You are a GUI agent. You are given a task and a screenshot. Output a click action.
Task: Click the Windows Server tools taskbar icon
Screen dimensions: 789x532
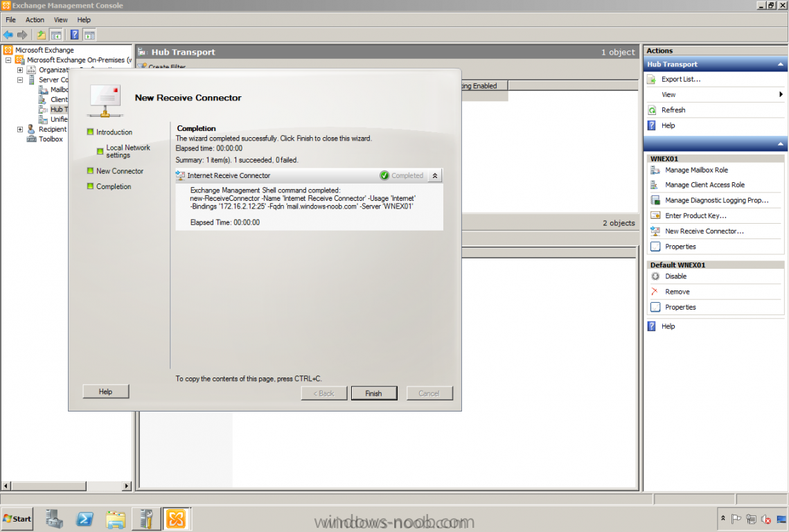(x=146, y=519)
